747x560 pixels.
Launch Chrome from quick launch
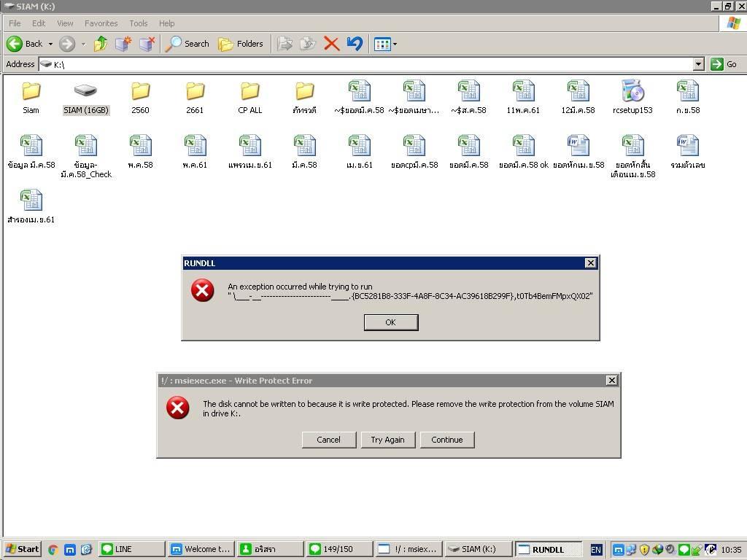pyautogui.click(x=53, y=550)
